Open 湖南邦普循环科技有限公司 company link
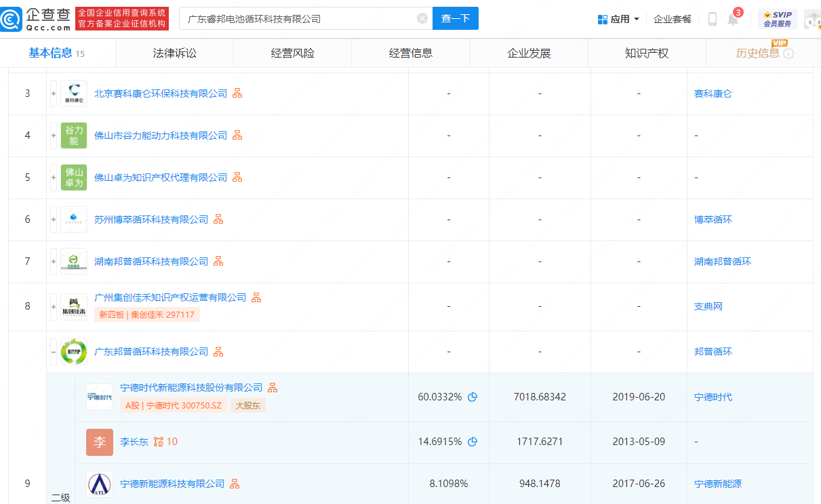The height and width of the screenshot is (504, 821). [151, 261]
